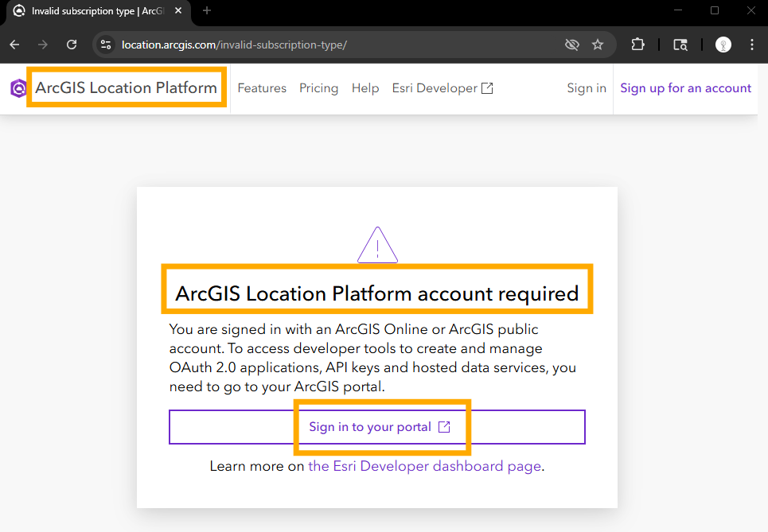This screenshot has width=768, height=532.
Task: Open the Pricing page link
Action: pyautogui.click(x=319, y=88)
